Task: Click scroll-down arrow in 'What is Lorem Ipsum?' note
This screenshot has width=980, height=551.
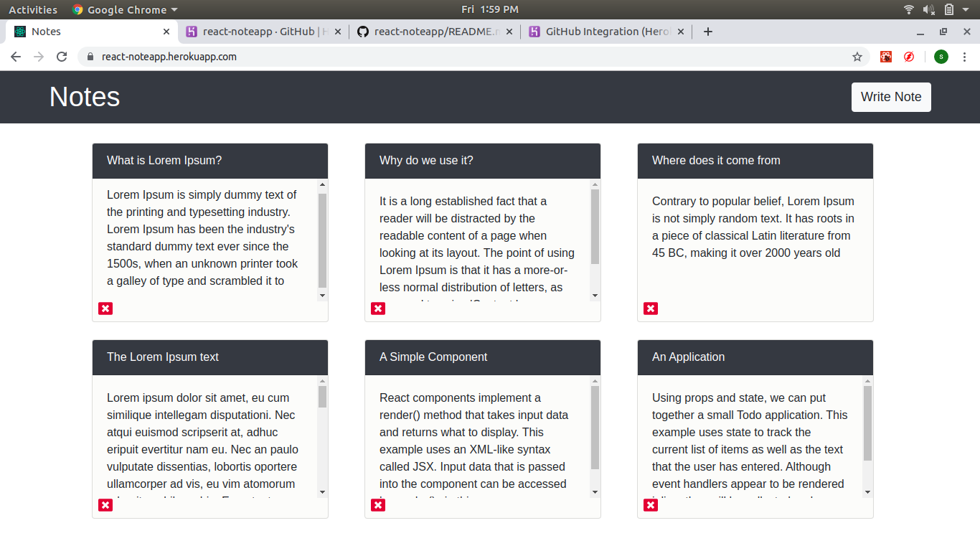Action: tap(322, 295)
